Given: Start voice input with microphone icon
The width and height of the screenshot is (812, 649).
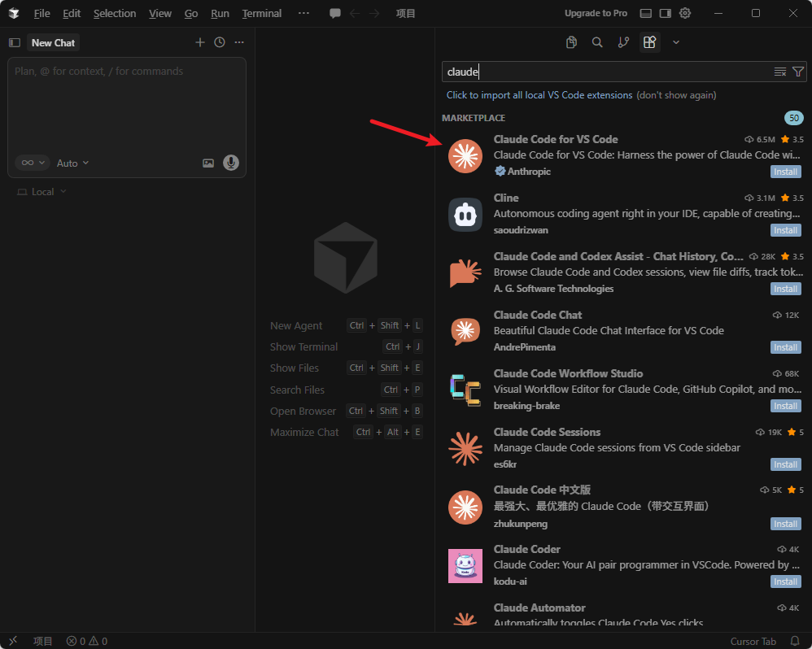Looking at the screenshot, I should 231,163.
